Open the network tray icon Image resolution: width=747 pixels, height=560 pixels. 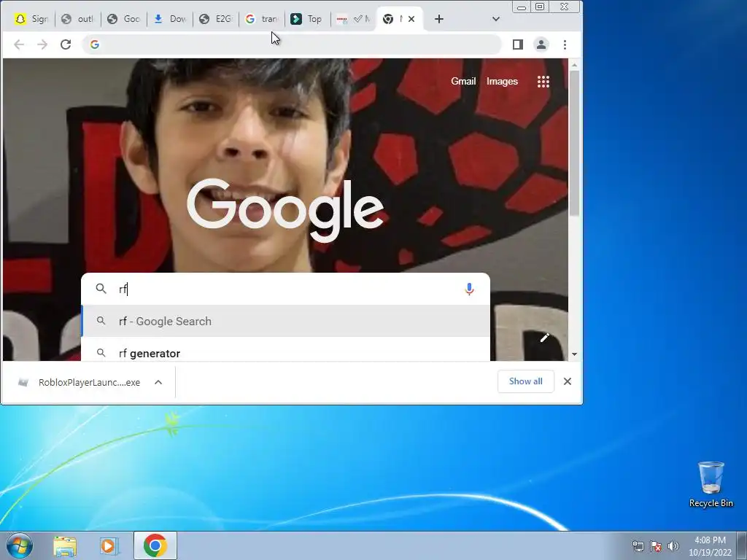tap(638, 546)
